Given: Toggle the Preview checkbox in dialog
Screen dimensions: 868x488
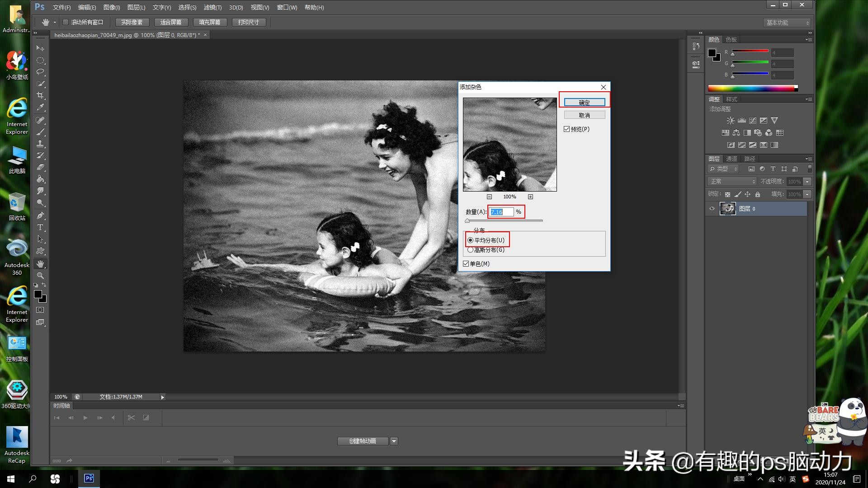Looking at the screenshot, I should click(566, 129).
